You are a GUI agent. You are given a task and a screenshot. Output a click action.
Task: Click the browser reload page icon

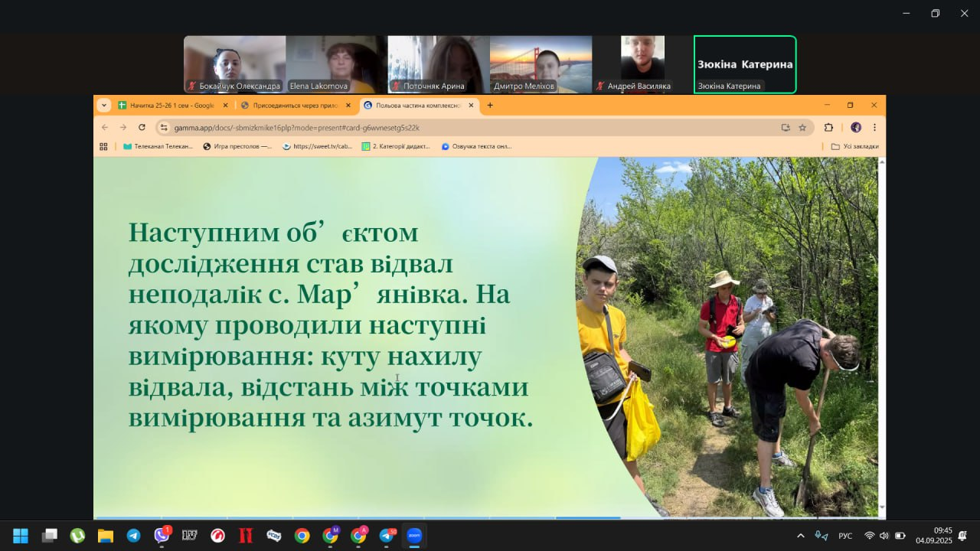[142, 127]
